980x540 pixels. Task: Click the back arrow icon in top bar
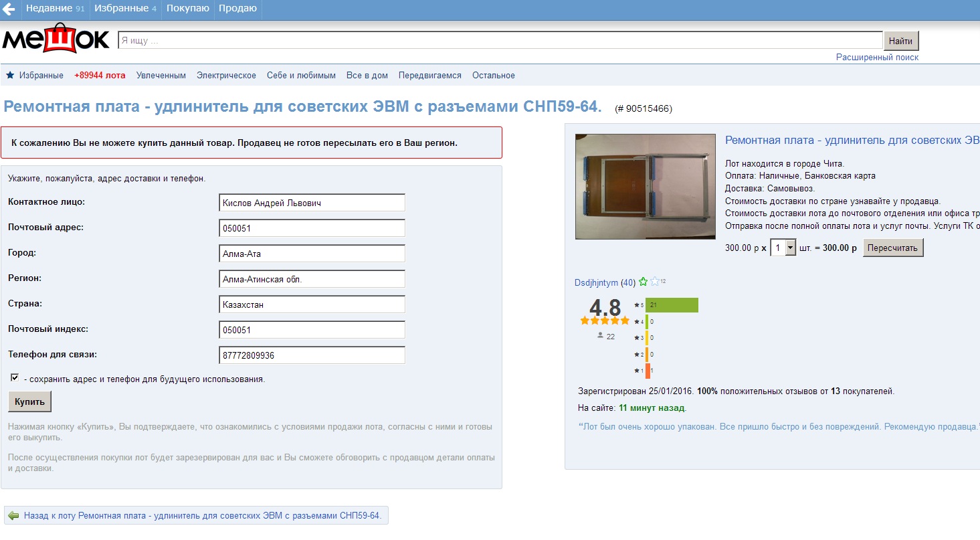[x=9, y=9]
